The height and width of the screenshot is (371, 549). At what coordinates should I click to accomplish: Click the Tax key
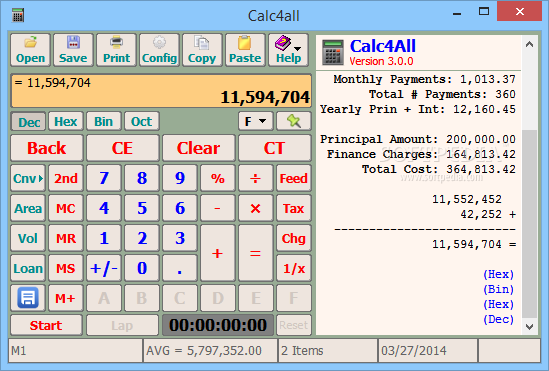point(293,208)
